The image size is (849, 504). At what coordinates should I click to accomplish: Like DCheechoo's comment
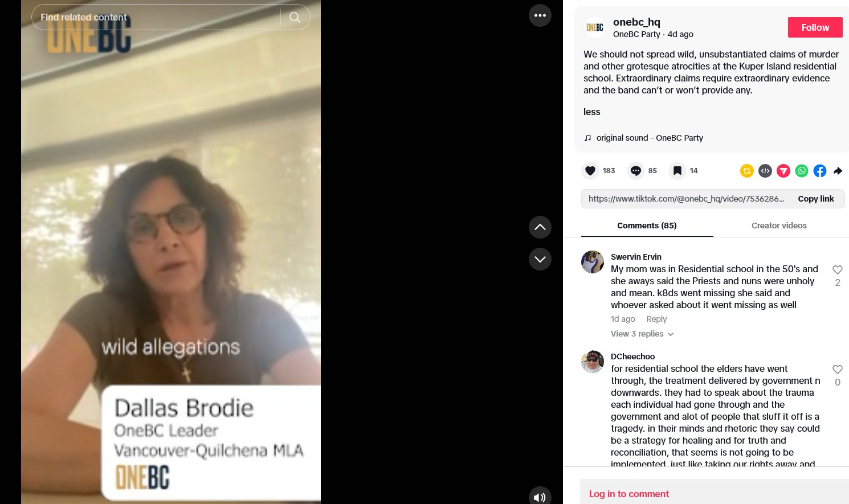837,370
